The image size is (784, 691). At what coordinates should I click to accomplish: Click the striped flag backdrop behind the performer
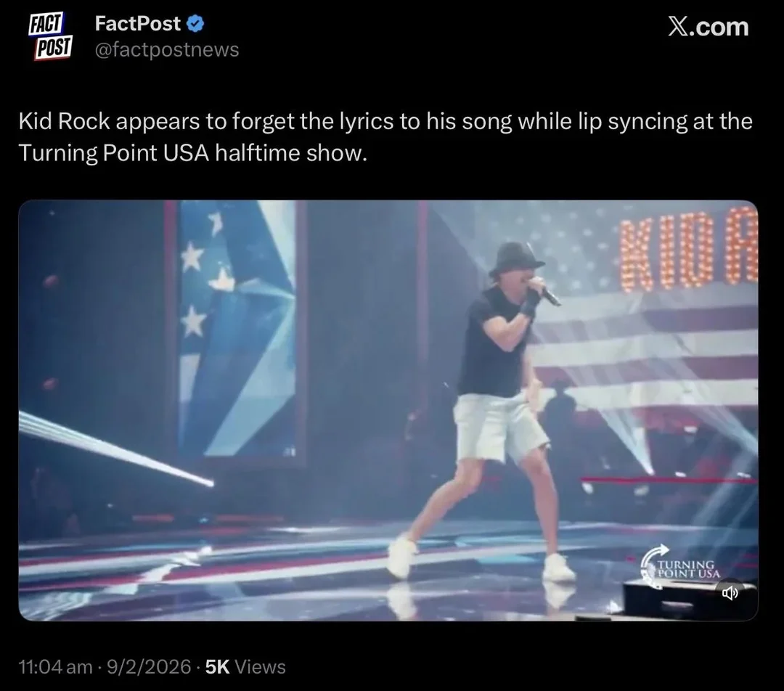[646, 348]
